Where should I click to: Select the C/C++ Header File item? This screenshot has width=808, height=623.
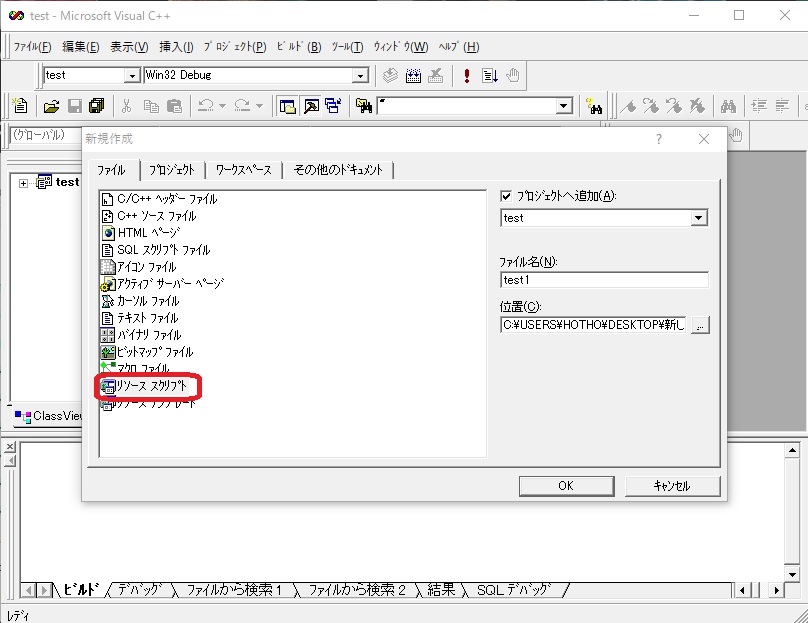159,199
